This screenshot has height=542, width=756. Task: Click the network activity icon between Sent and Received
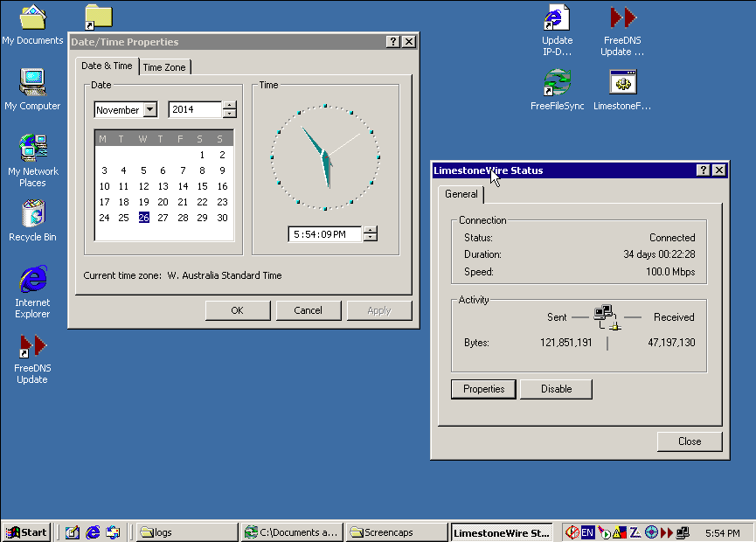[x=607, y=316]
